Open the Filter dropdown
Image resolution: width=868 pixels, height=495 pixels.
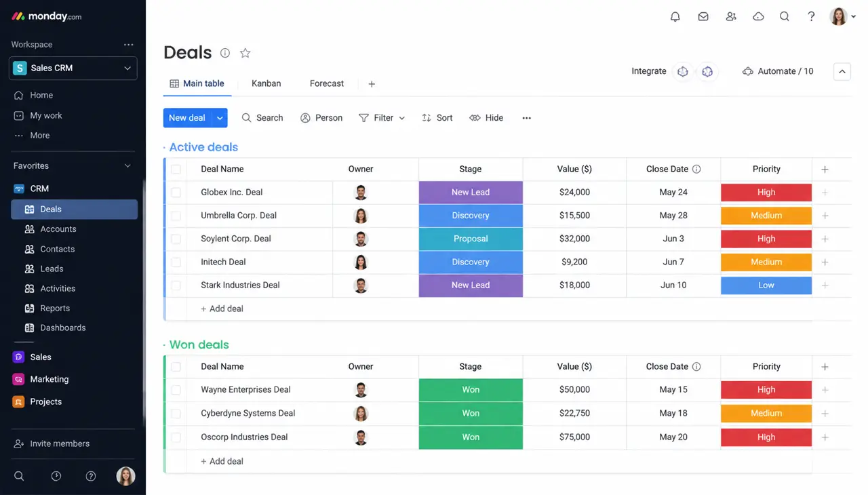(x=382, y=118)
